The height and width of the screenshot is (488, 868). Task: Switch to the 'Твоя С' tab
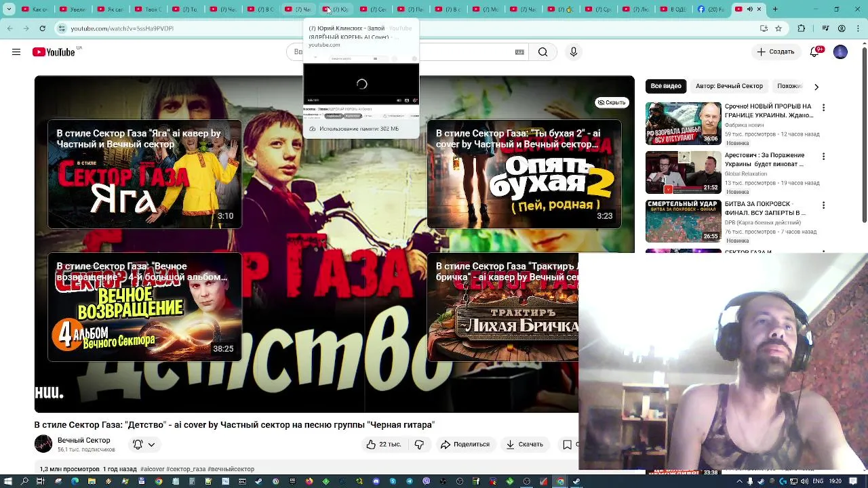(x=148, y=9)
